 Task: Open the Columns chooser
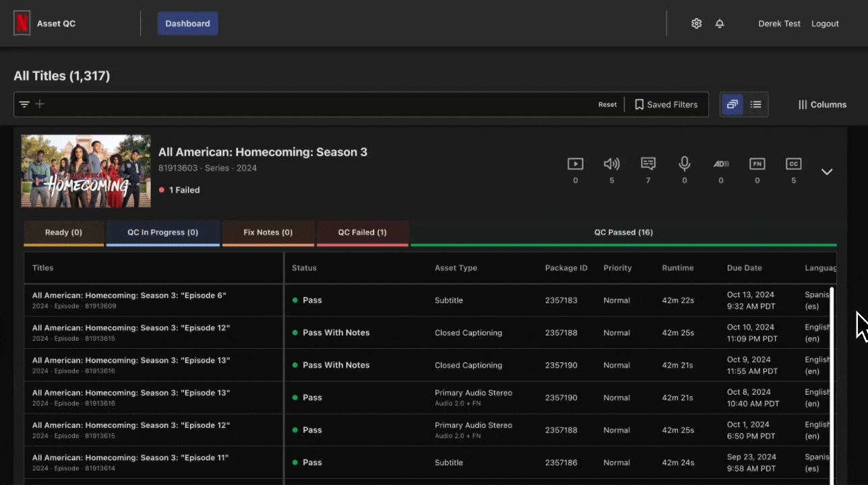(x=822, y=104)
